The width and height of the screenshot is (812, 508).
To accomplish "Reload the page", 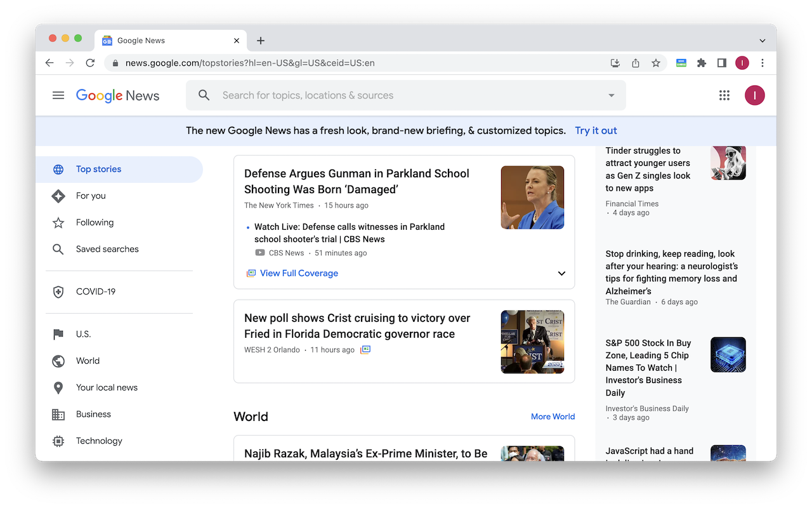I will click(x=90, y=63).
